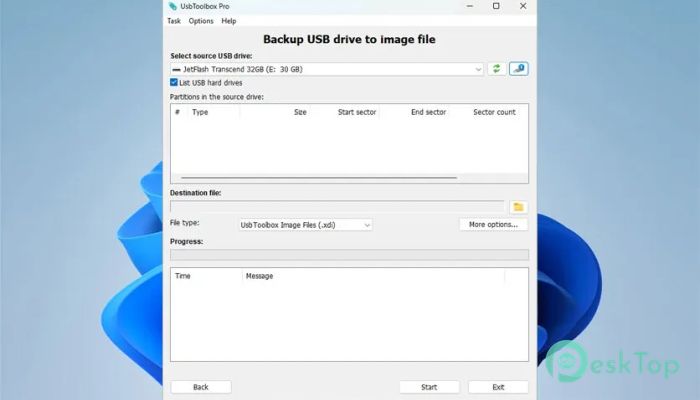This screenshot has height=400, width=700.
Task: Click the yellow folder browse destination icon
Action: (518, 207)
